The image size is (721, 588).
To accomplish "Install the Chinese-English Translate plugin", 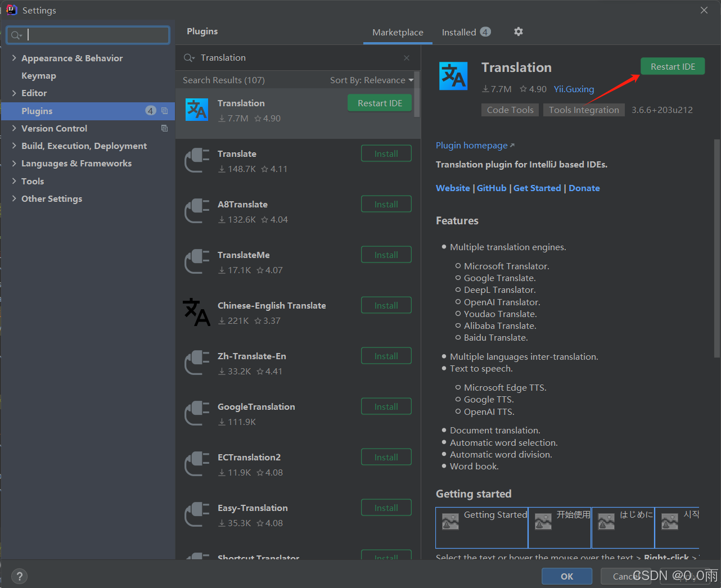I will click(386, 305).
